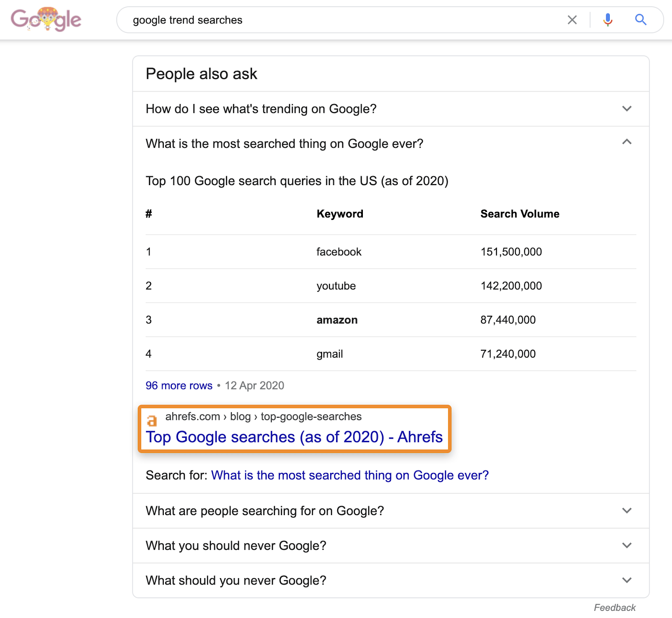This screenshot has height=618, width=672.
Task: Click the search magnifier icon
Action: pyautogui.click(x=640, y=20)
